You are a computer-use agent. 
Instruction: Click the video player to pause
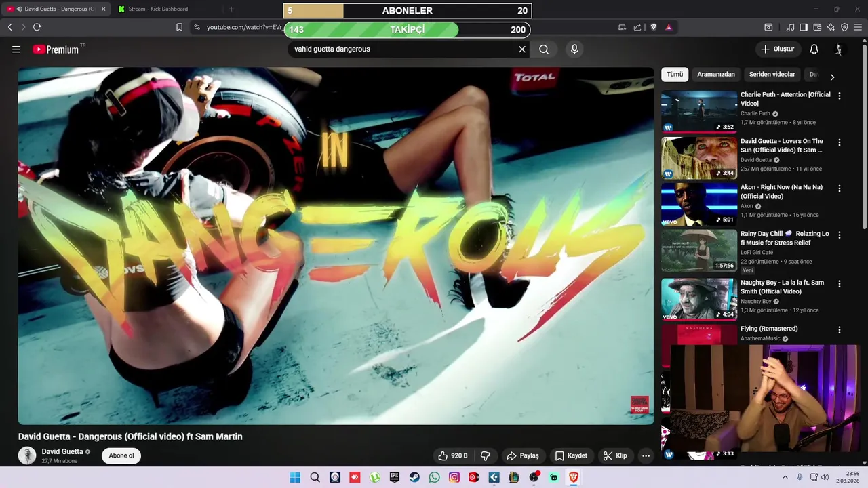(336, 245)
